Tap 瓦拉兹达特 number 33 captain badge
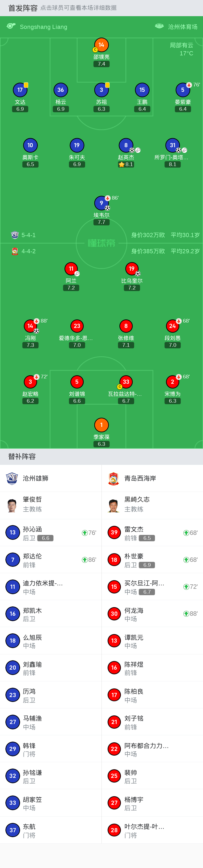Image resolution: width=203 pixels, height=868 pixels. 126,382
